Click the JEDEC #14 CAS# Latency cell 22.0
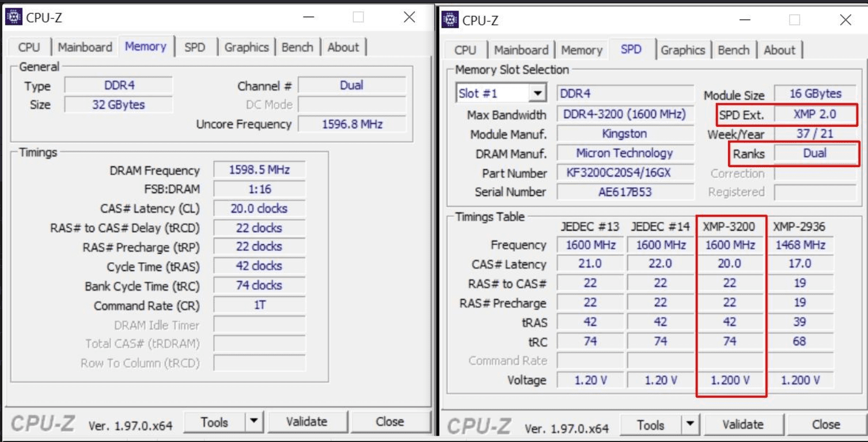The image size is (868, 442). click(x=660, y=264)
